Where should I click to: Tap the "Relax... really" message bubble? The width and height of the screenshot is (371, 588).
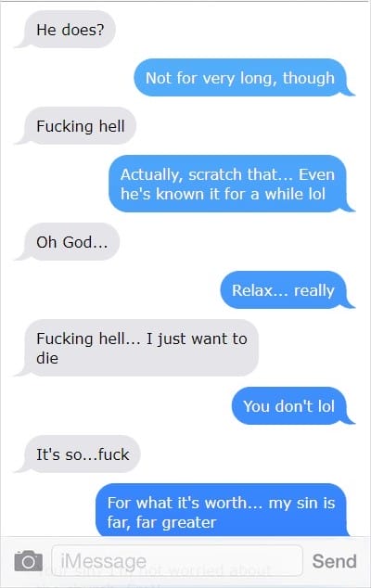[283, 290]
